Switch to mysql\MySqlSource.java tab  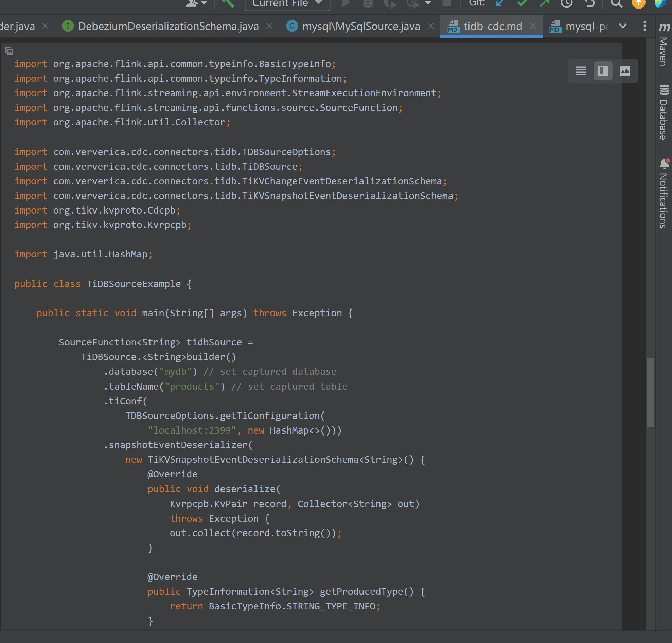coord(361,26)
